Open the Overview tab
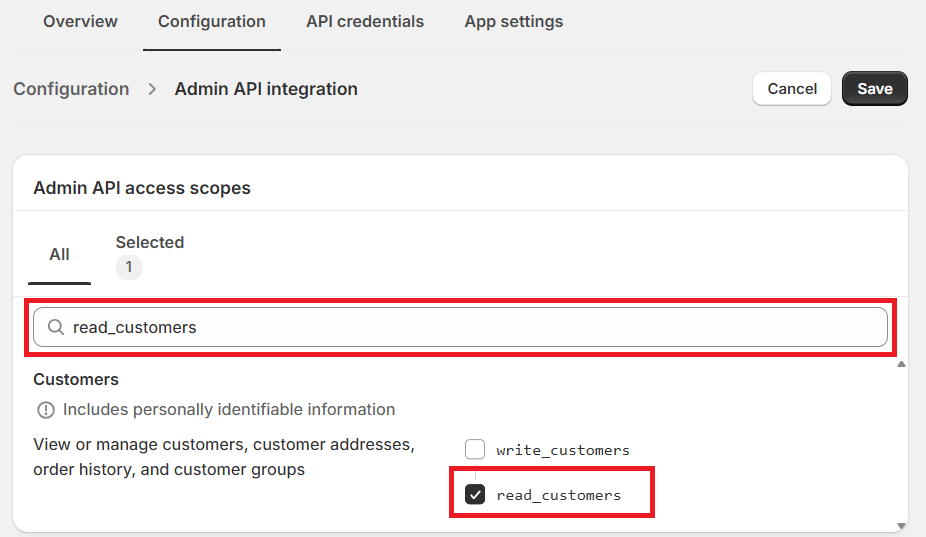This screenshot has height=537, width=926. point(80,21)
